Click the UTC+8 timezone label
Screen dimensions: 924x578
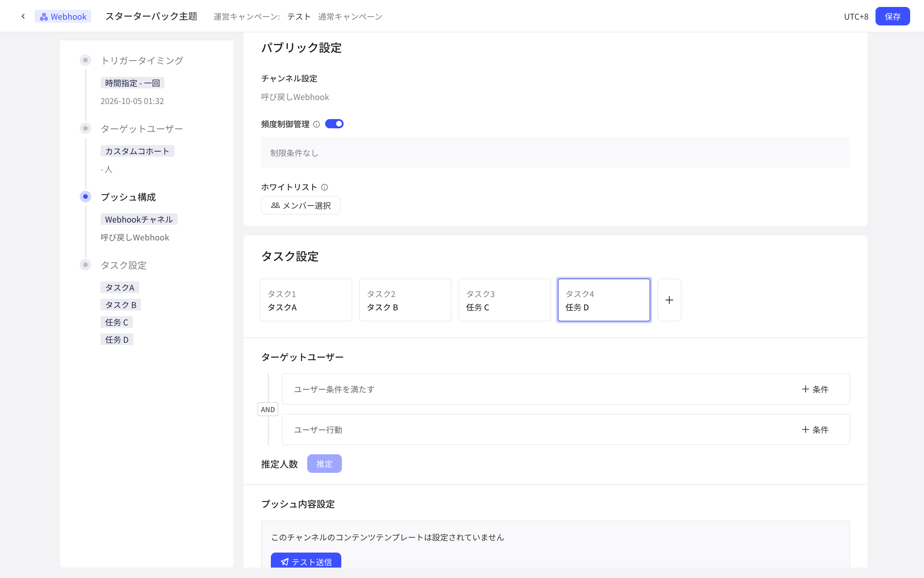[x=856, y=17]
